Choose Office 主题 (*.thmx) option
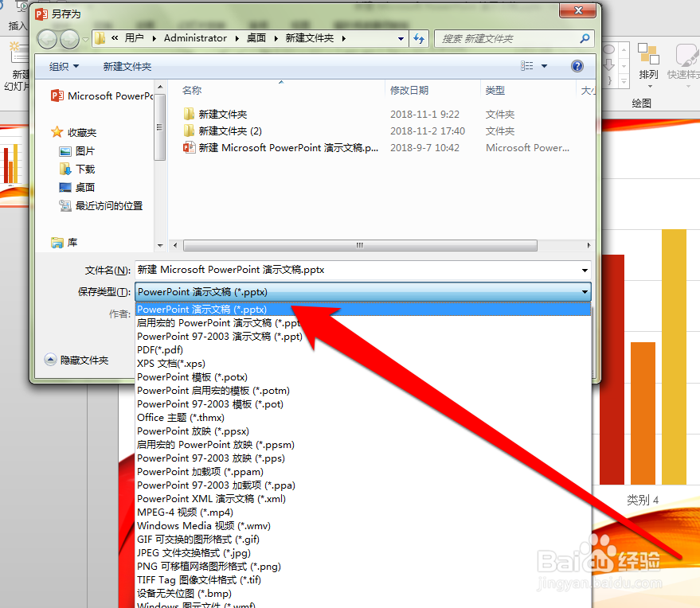 363,418
